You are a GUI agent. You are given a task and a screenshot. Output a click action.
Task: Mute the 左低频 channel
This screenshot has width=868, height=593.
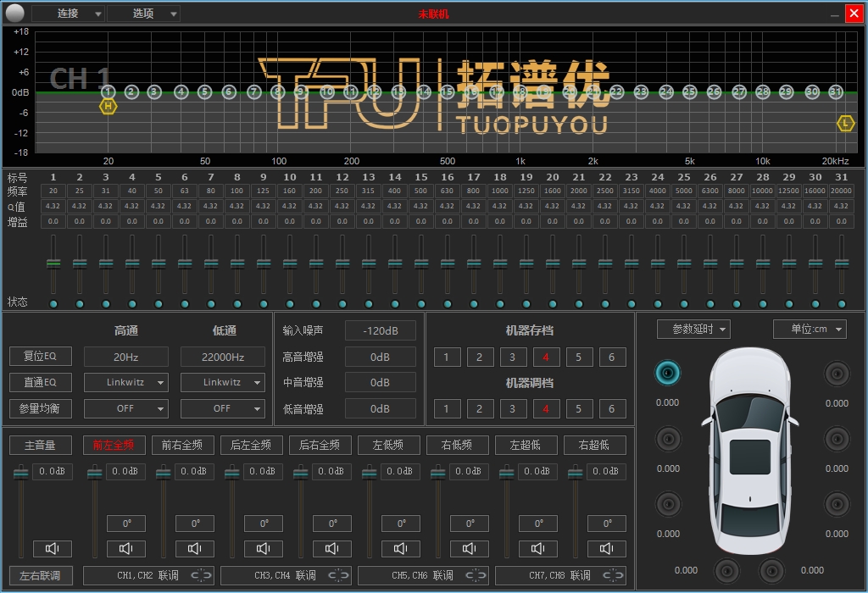coord(401,548)
